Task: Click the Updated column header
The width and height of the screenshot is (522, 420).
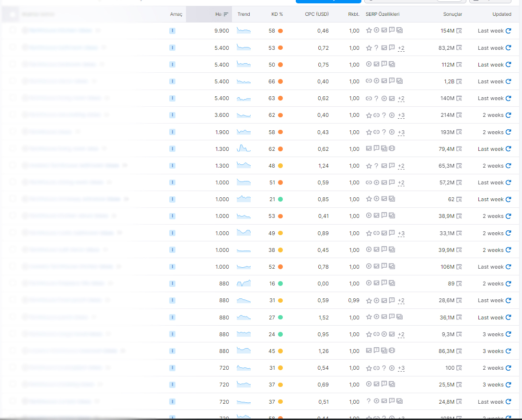Action: point(502,14)
